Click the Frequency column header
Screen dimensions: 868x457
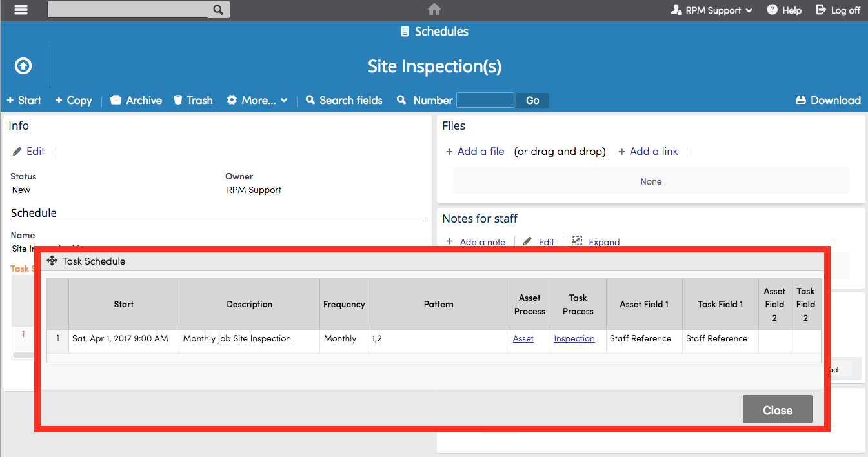(344, 304)
